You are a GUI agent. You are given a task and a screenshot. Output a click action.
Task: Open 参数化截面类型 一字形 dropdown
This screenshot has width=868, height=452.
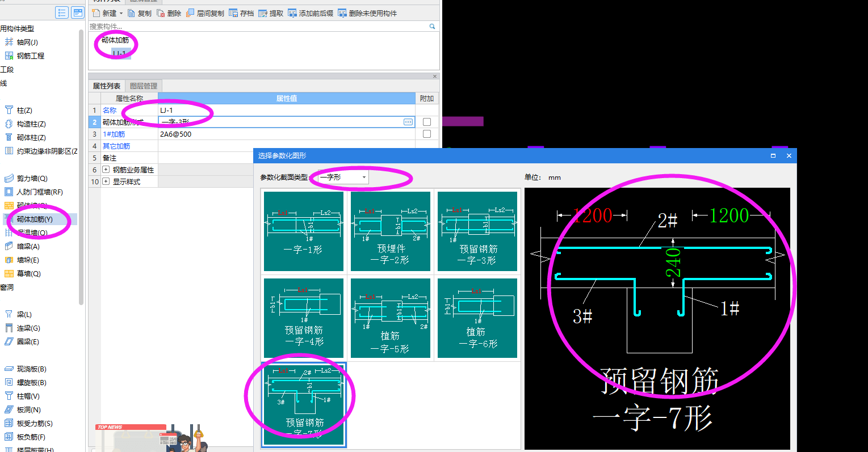343,178
